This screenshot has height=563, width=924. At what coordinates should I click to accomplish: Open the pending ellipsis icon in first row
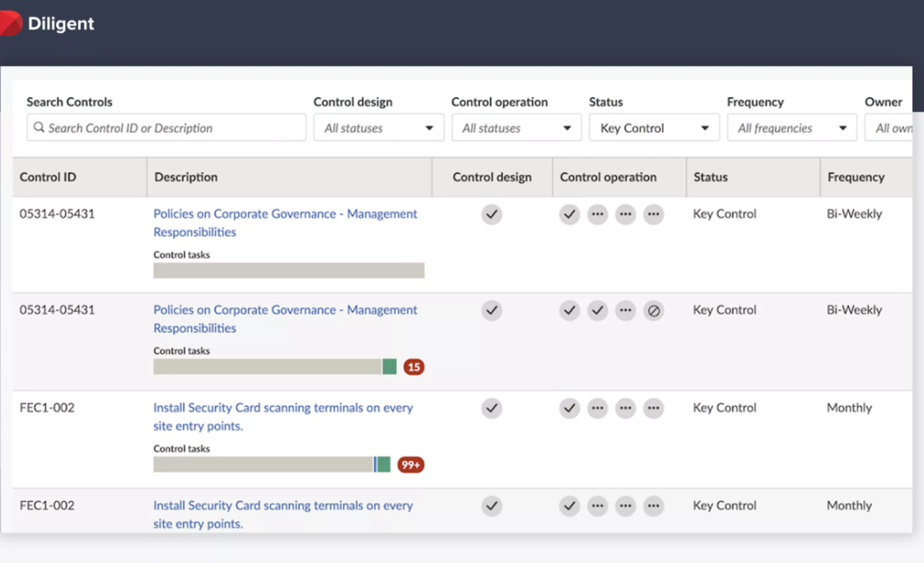(x=597, y=214)
